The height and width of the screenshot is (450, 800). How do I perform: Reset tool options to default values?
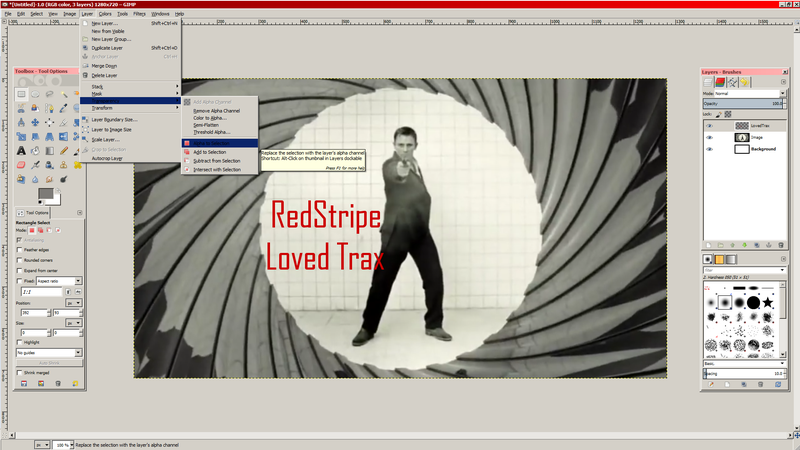75,384
